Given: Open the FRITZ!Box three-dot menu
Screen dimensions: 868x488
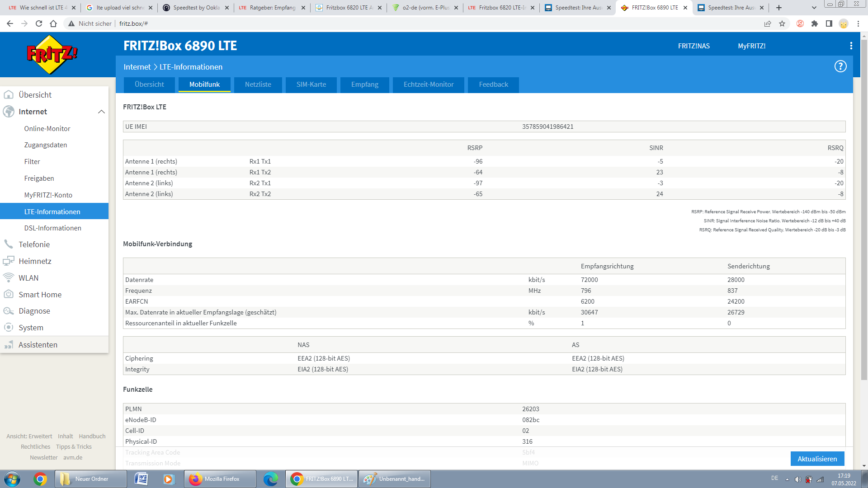Looking at the screenshot, I should (851, 46).
